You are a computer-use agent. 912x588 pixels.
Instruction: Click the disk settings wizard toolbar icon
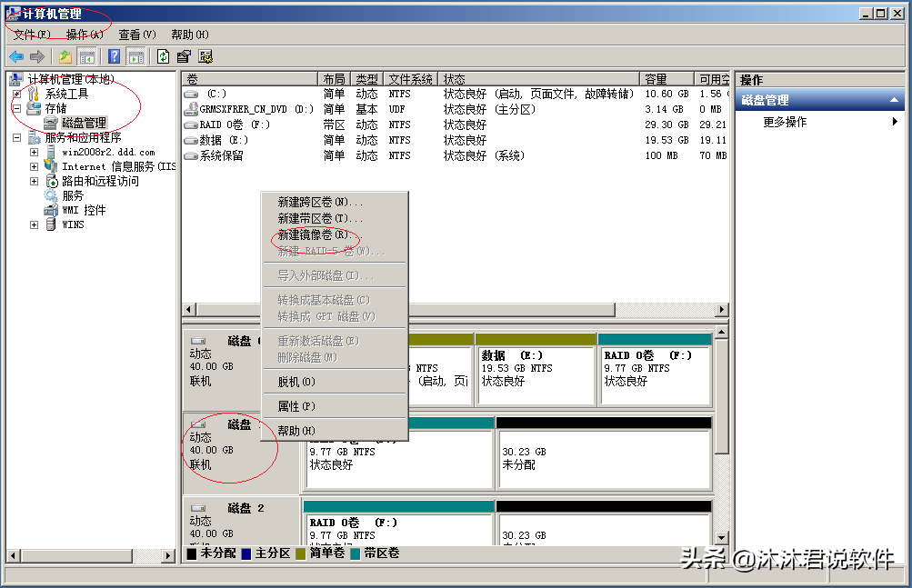pyautogui.click(x=205, y=56)
